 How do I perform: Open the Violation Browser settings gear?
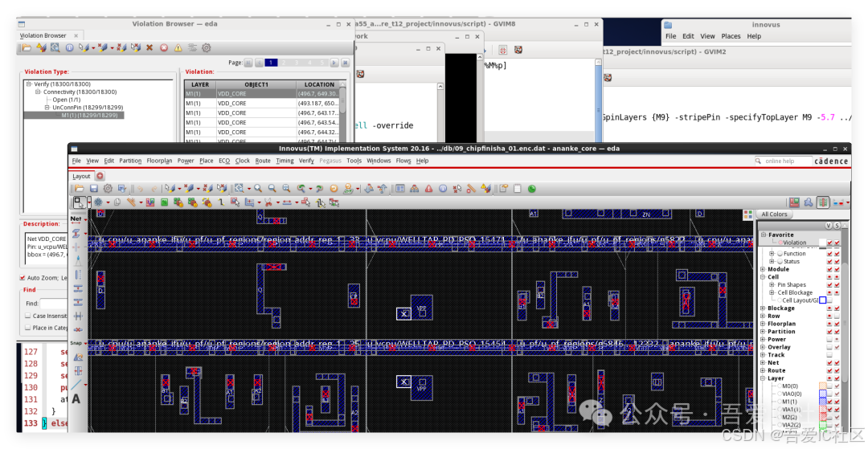click(206, 48)
